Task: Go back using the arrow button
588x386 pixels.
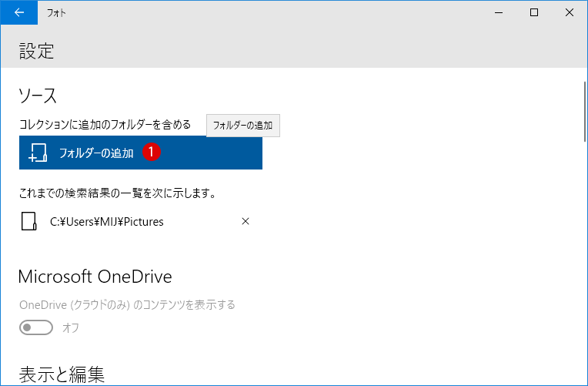Action: coord(19,12)
